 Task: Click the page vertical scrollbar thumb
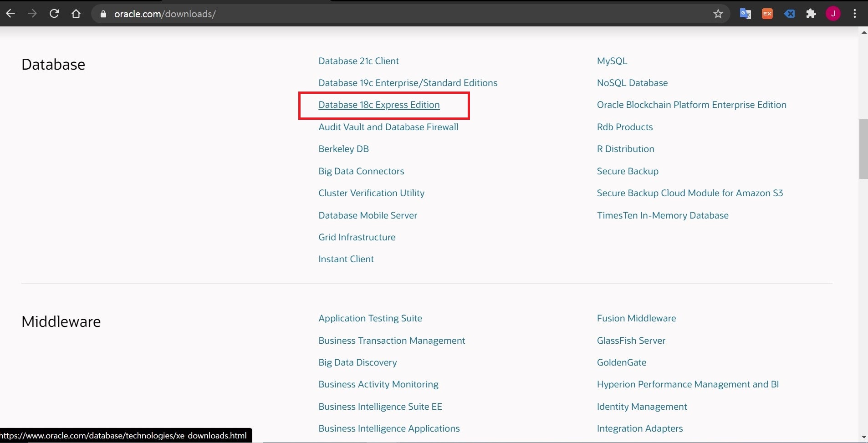863,149
